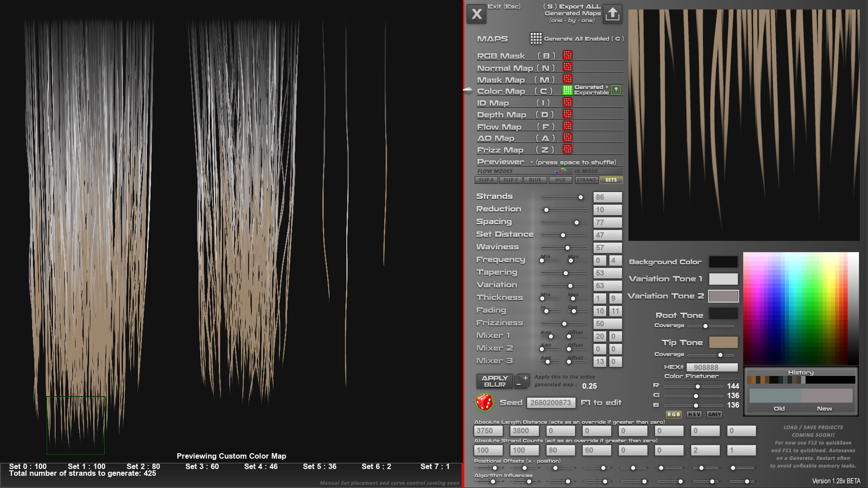Click the Frizziness slider
Screen dimensions: 868x488
(x=564, y=324)
